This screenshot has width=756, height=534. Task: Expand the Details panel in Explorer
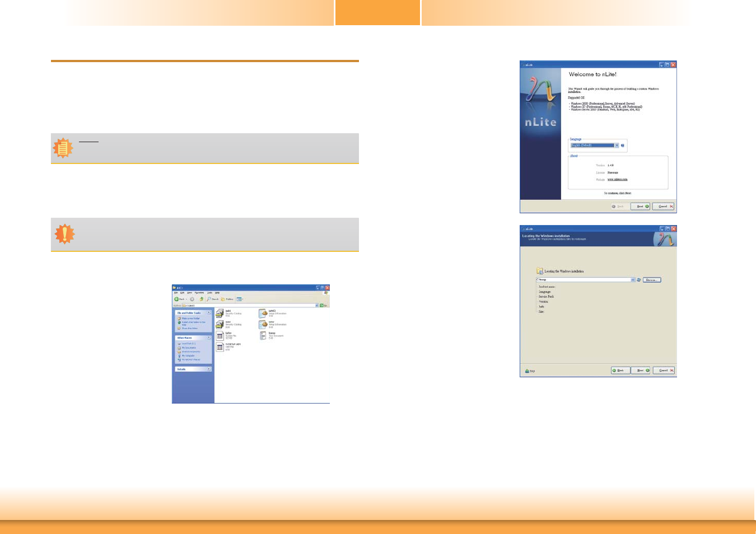point(209,369)
